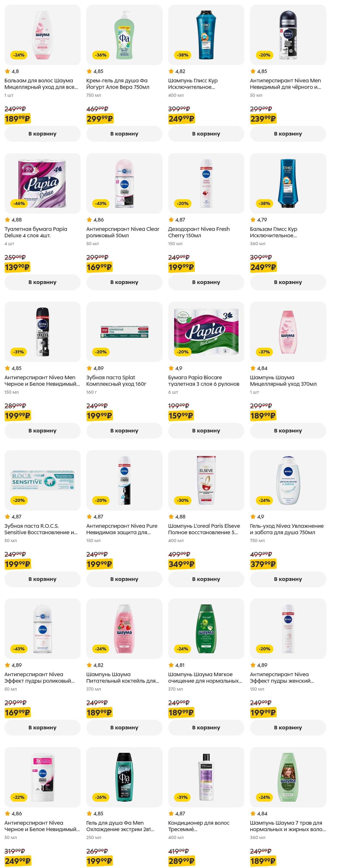337x868 pixels.
Task: Click the Шаума 7 трав shampoo image
Action: pyautogui.click(x=288, y=777)
